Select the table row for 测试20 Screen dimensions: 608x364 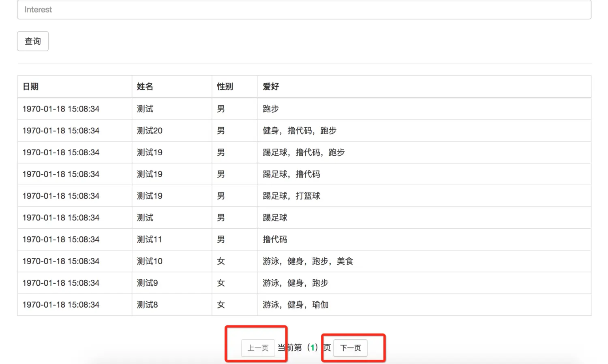304,131
